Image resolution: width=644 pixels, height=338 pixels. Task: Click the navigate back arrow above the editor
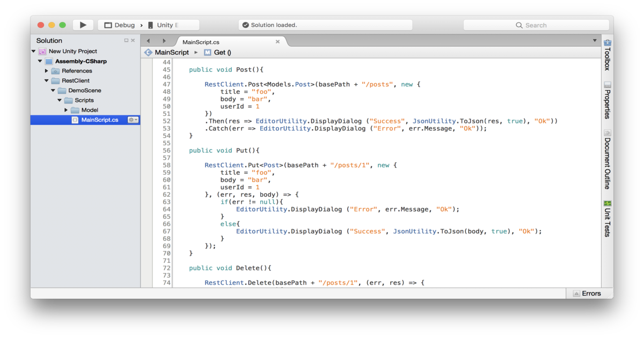click(148, 41)
